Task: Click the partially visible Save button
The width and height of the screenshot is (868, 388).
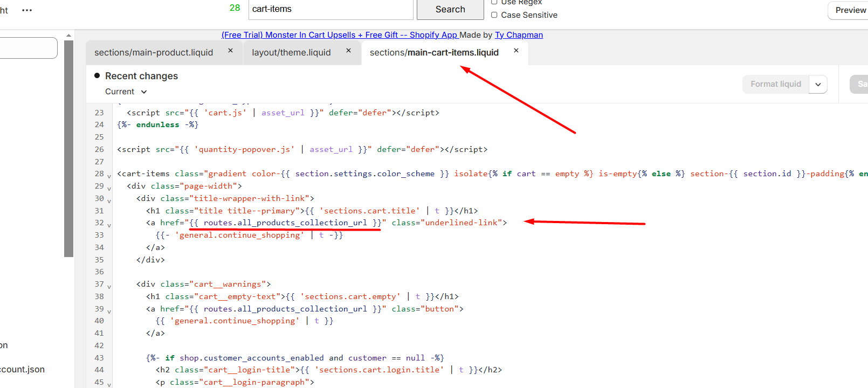Action: click(859, 84)
